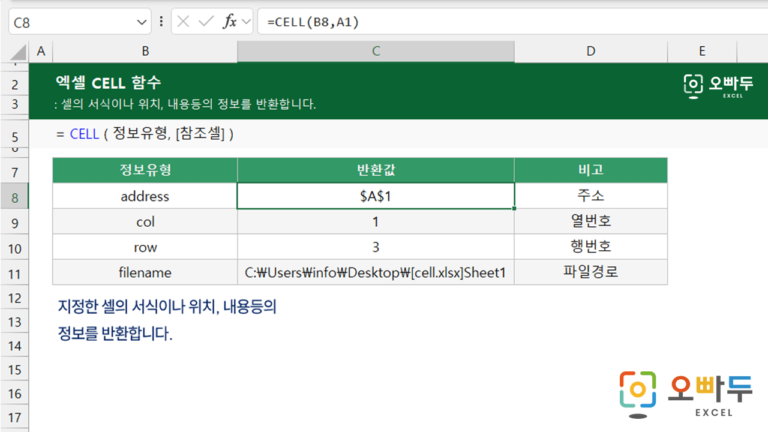
Task: Select row 11 header
Action: click(15, 274)
